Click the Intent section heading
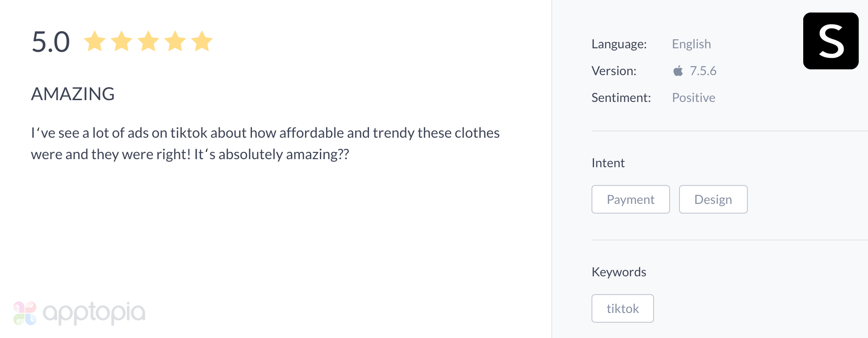This screenshot has width=868, height=338. tap(608, 163)
